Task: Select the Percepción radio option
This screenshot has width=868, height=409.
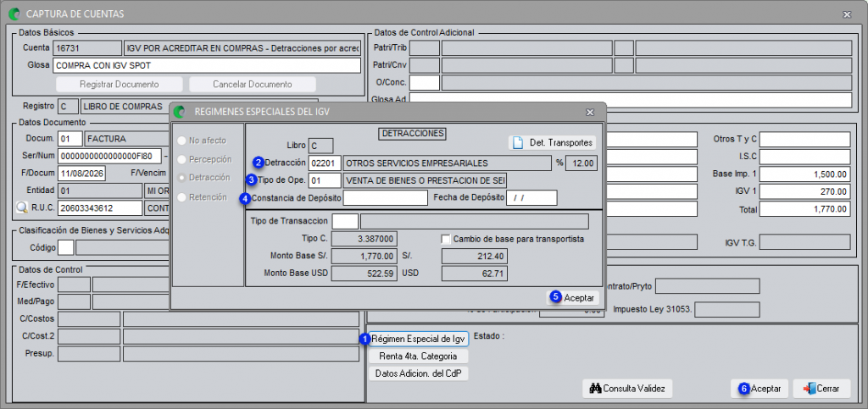Action: (181, 159)
